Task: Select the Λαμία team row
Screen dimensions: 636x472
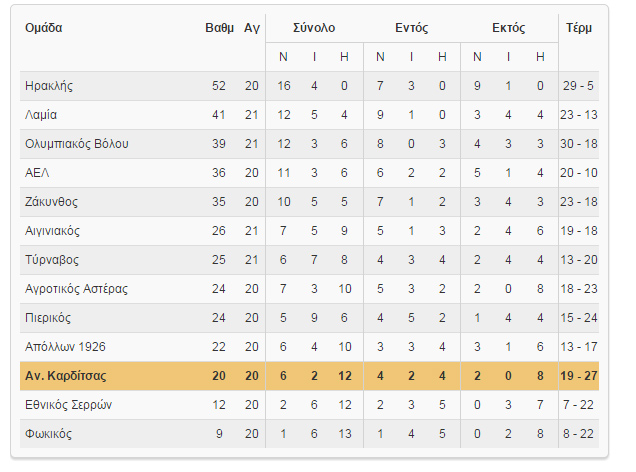Action: (309, 115)
